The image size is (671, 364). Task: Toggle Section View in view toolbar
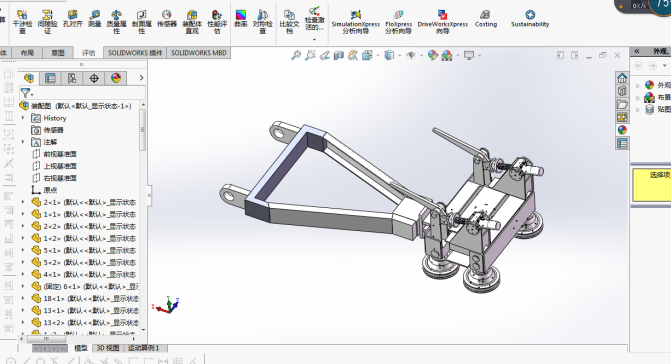[x=338, y=55]
